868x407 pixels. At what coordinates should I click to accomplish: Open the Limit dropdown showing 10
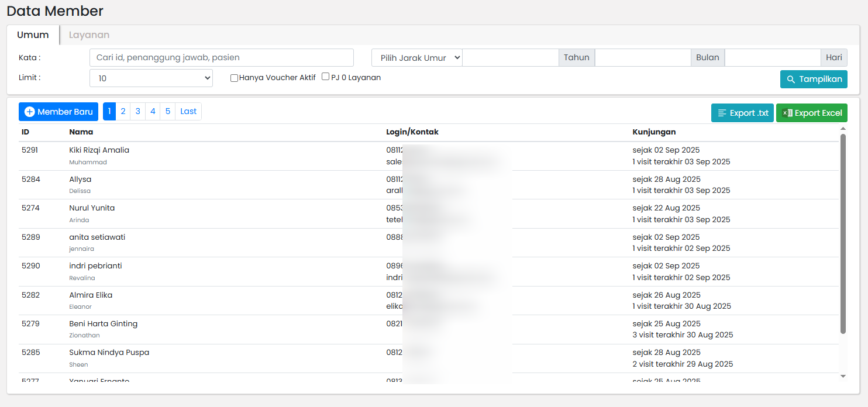click(x=151, y=77)
